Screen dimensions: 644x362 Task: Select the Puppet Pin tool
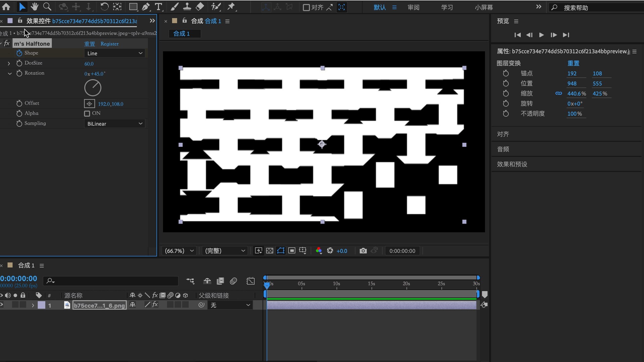(x=231, y=7)
